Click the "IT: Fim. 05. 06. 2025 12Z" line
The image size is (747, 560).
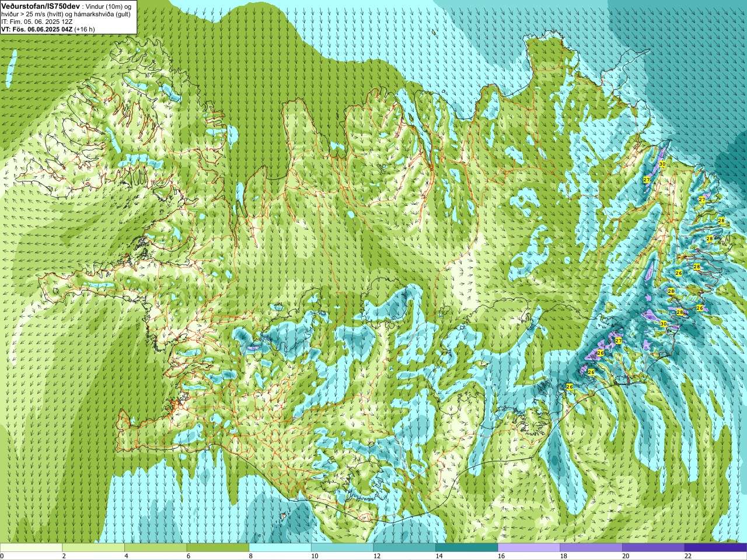[37, 22]
